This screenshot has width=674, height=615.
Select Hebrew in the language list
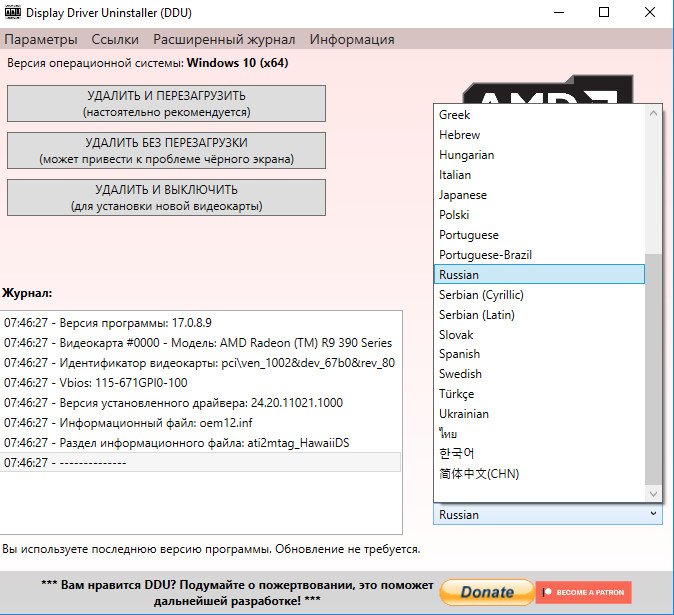tap(539, 135)
